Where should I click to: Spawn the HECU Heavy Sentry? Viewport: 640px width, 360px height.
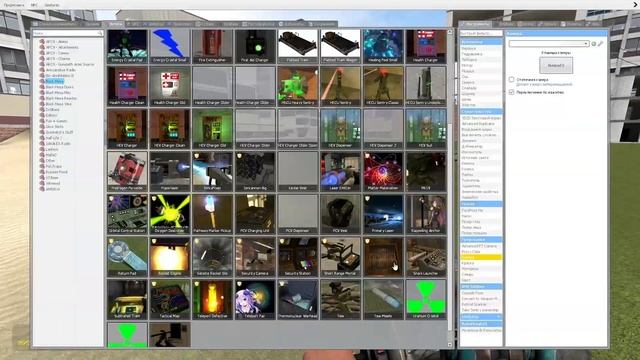coord(298,87)
